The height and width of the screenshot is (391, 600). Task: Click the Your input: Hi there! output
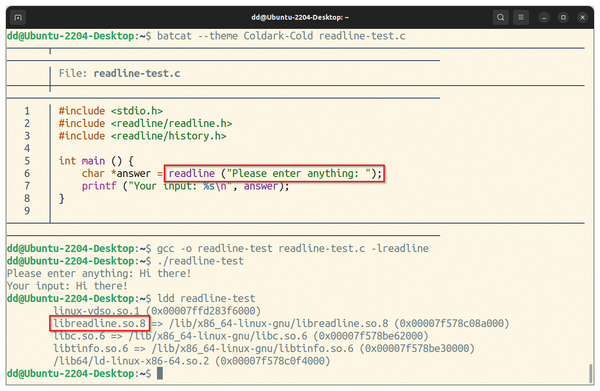coord(67,286)
